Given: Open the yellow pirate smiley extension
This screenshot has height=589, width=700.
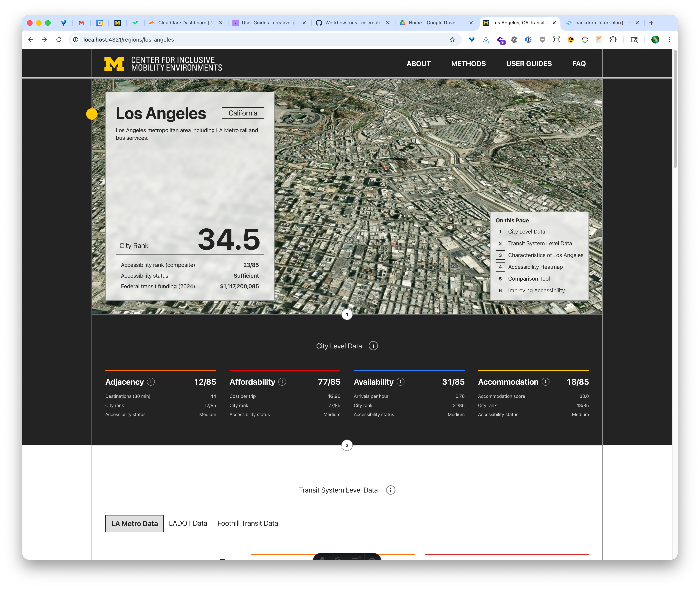Looking at the screenshot, I should pos(570,40).
